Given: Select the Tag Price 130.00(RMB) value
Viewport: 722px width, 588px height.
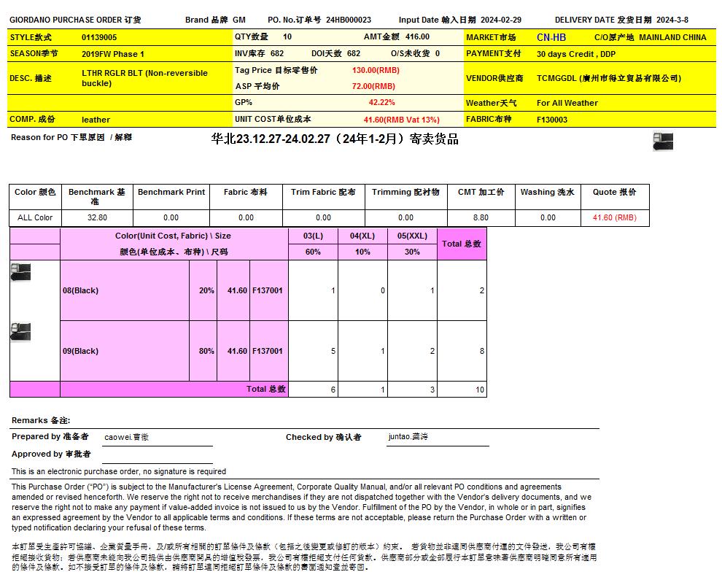Looking at the screenshot, I should coord(376,70).
